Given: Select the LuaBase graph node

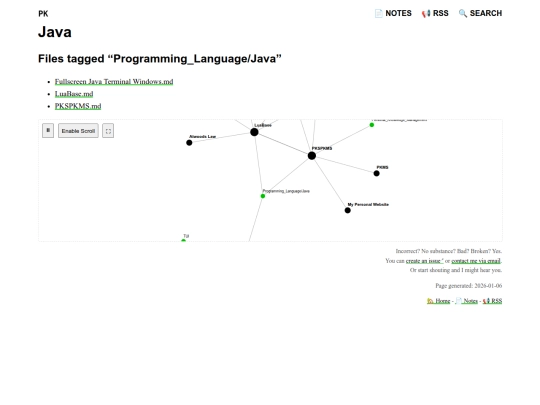Looking at the screenshot, I should 254,132.
